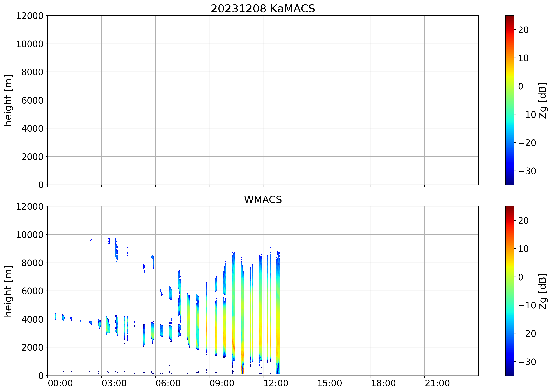Click the '00:00' time axis label

[60, 383]
